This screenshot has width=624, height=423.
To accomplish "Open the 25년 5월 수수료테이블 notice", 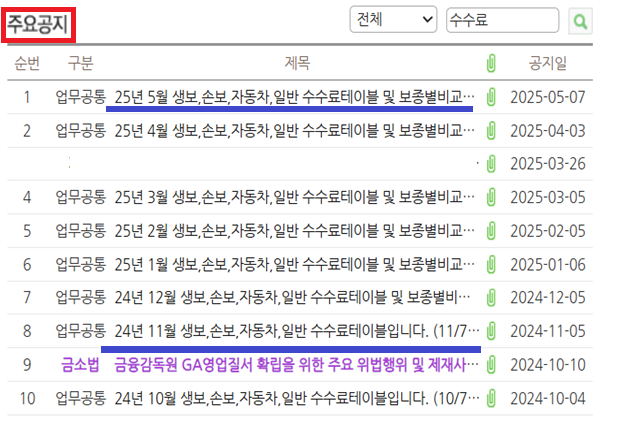I will 294,97.
